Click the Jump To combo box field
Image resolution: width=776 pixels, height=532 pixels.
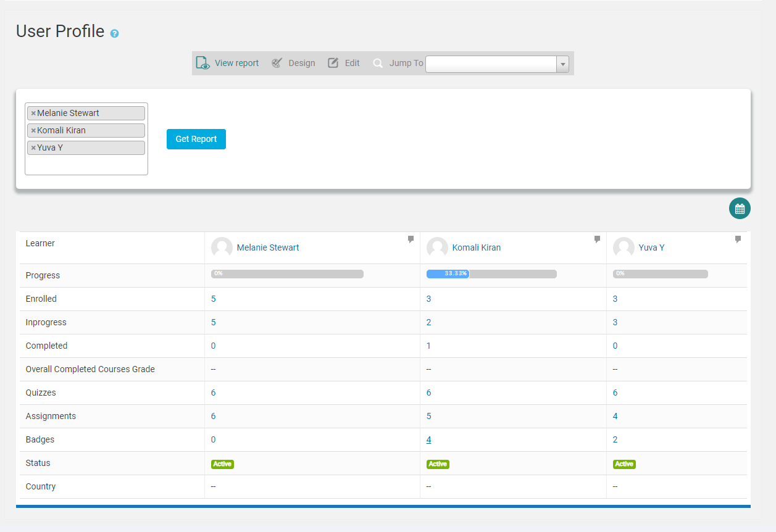click(491, 64)
